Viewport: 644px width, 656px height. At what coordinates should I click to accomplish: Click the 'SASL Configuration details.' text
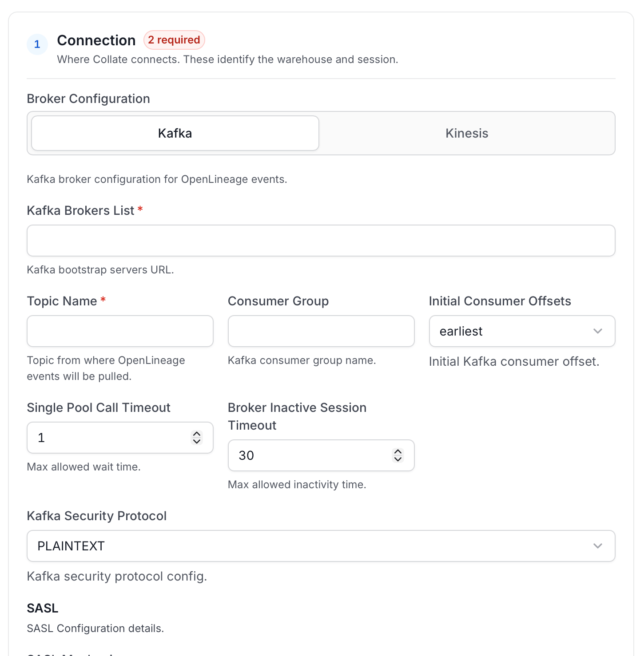coord(95,628)
